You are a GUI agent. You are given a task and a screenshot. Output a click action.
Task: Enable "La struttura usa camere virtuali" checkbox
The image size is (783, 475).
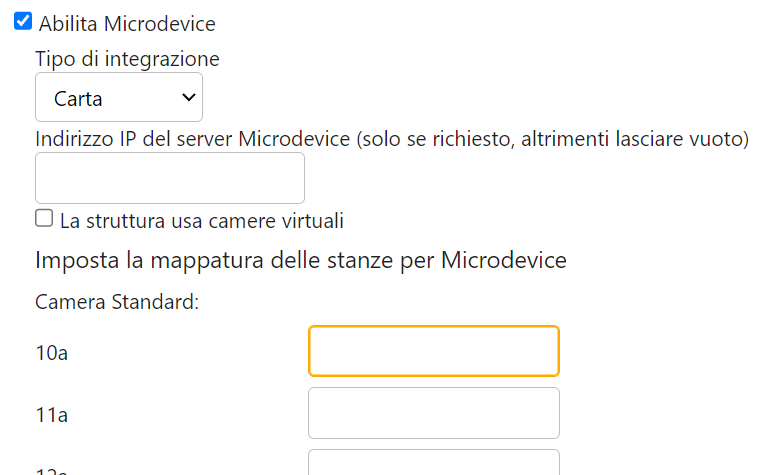click(44, 218)
